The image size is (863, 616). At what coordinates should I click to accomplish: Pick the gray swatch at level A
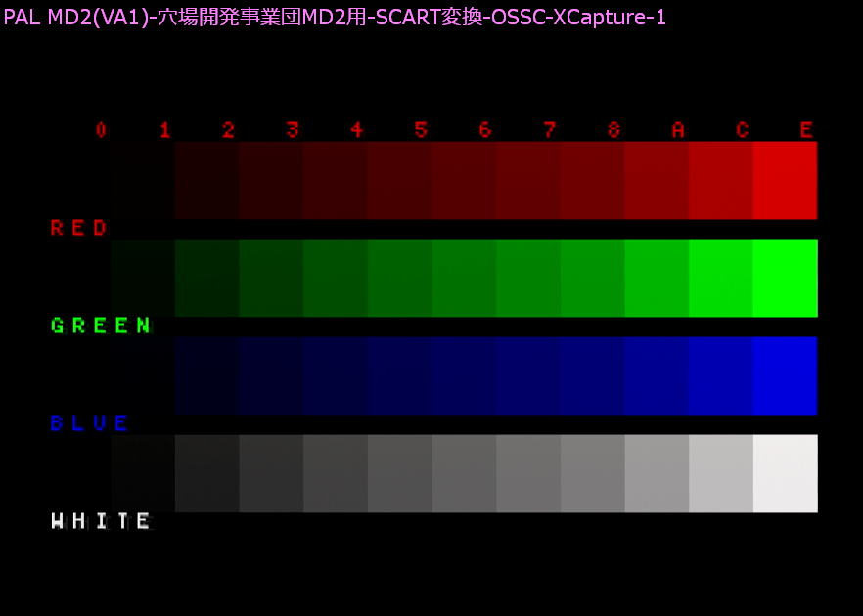[x=657, y=473]
